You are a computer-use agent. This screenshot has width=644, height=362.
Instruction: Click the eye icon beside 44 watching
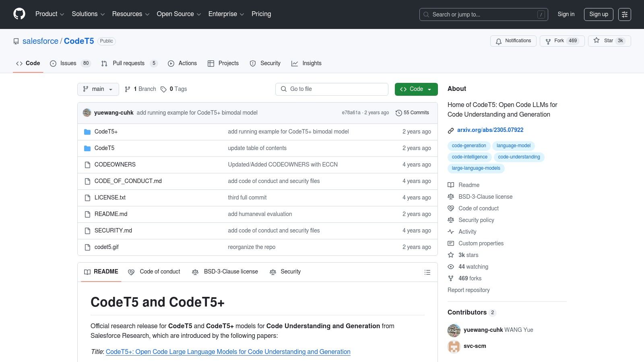pyautogui.click(x=451, y=267)
